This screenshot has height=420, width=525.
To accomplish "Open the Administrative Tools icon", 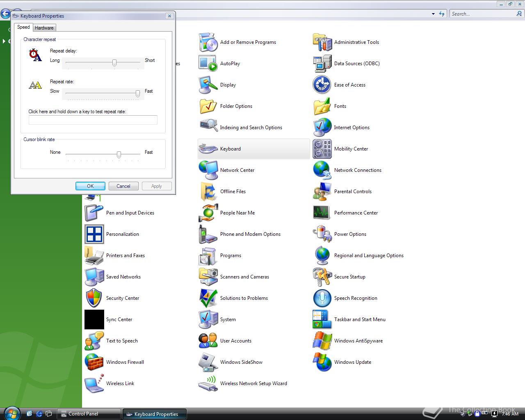I will 322,42.
